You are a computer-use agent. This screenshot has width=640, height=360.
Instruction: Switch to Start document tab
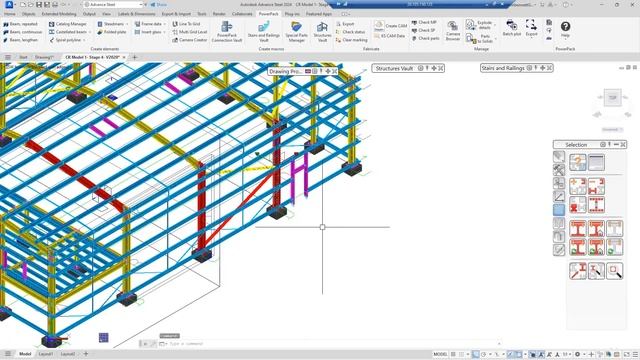23,58
